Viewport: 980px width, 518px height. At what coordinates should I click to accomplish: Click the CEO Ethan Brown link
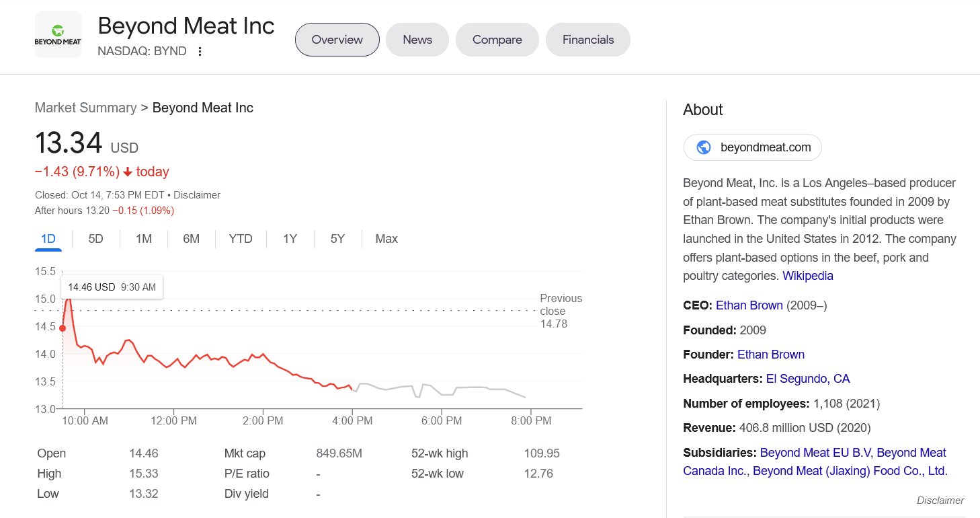749,305
